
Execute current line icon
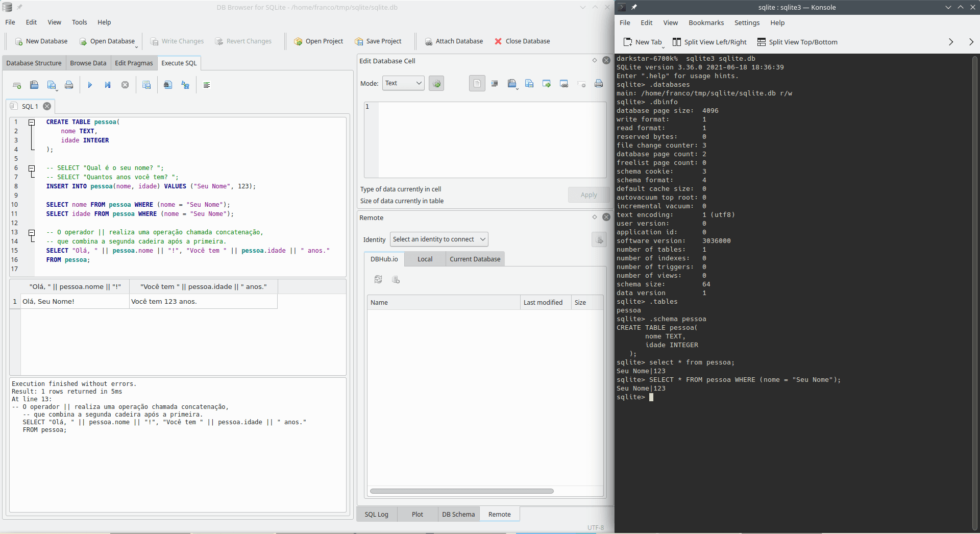108,85
